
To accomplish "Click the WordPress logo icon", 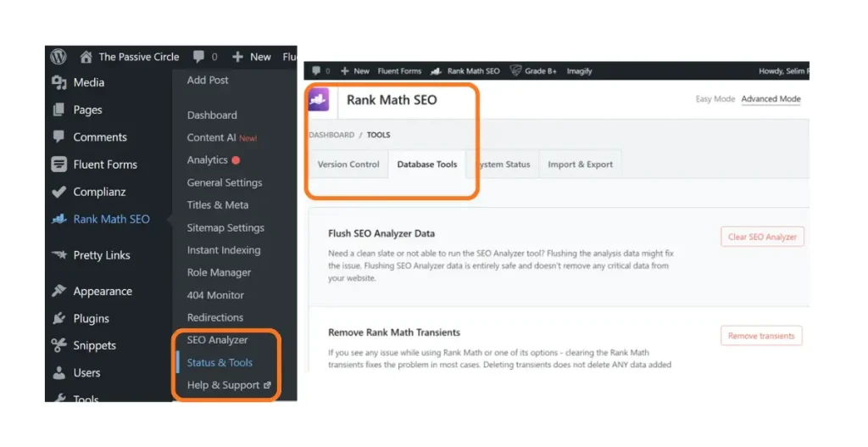I will click(58, 57).
